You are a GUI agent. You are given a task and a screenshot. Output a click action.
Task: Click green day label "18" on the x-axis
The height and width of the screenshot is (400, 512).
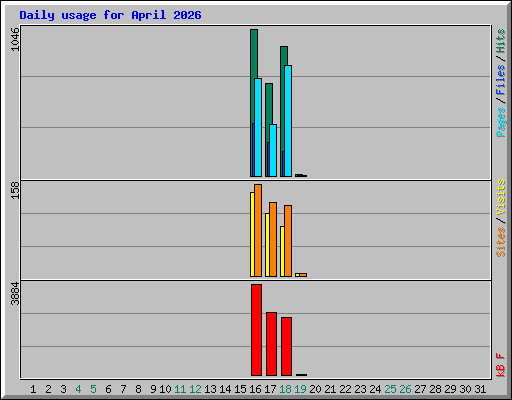(x=285, y=389)
